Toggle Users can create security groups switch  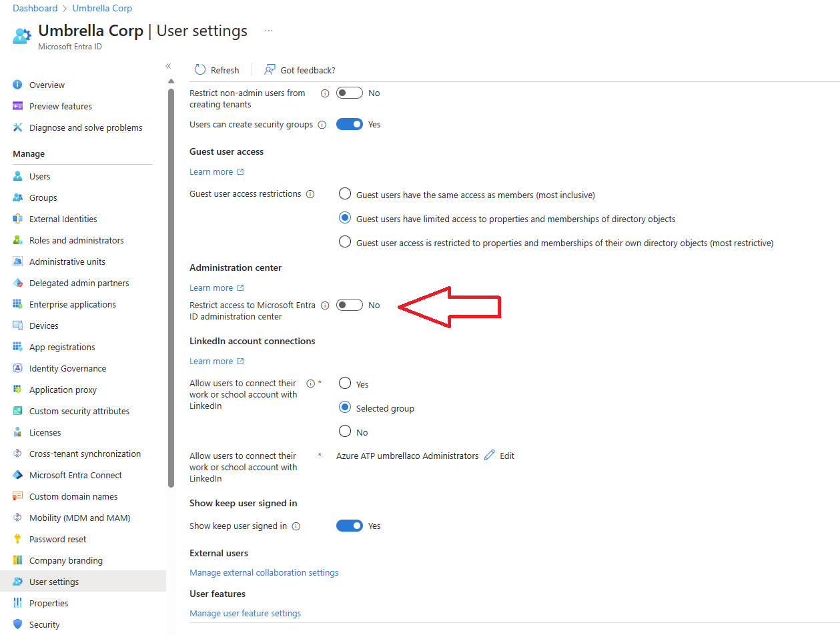click(349, 124)
